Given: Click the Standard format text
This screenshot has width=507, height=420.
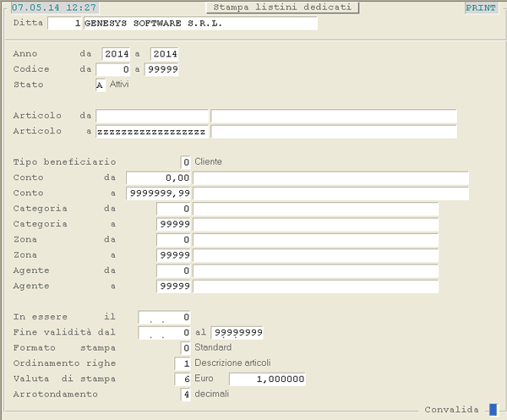Looking at the screenshot, I should tap(213, 347).
